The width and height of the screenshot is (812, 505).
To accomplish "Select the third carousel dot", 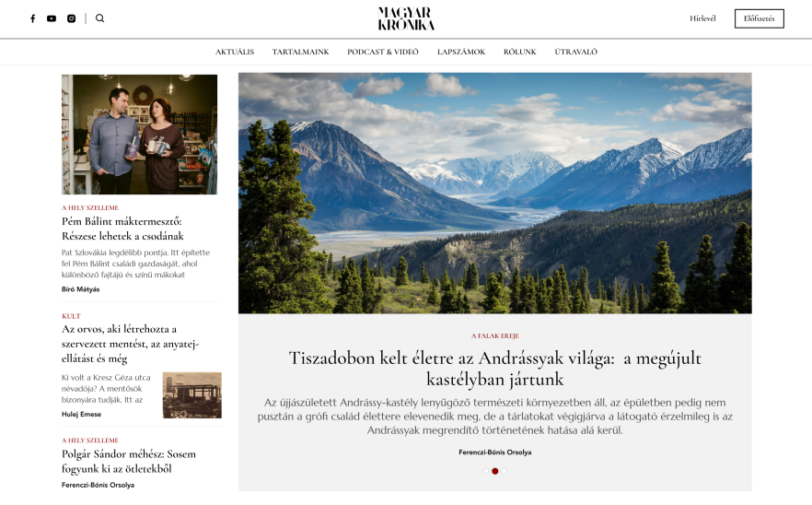I will [x=505, y=471].
